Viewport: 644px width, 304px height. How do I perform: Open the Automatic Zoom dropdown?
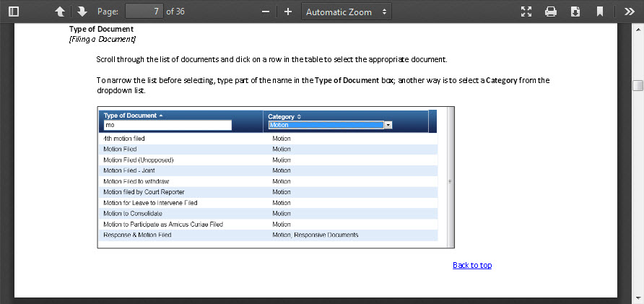346,12
